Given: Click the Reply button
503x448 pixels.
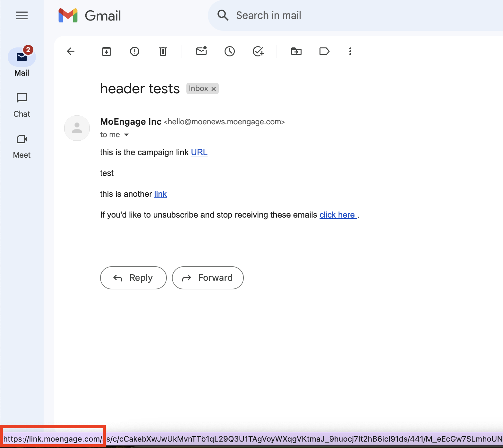Looking at the screenshot, I should tap(133, 278).
